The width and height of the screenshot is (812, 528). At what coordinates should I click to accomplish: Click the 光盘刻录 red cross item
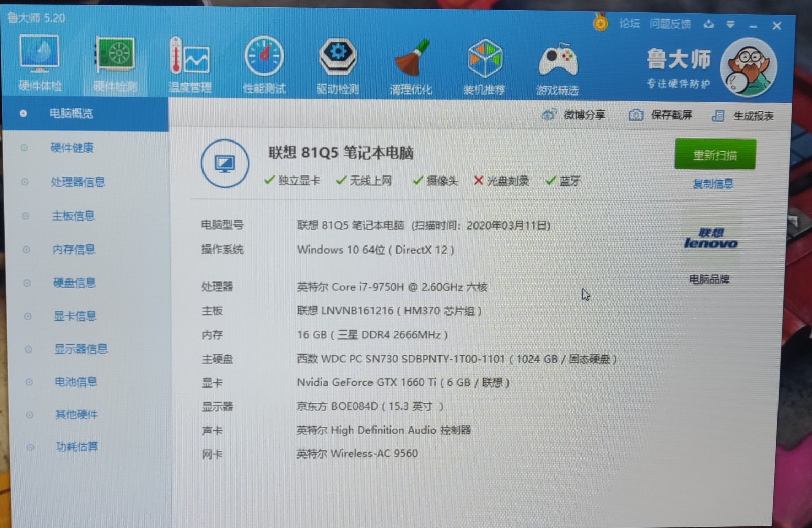[x=501, y=181]
